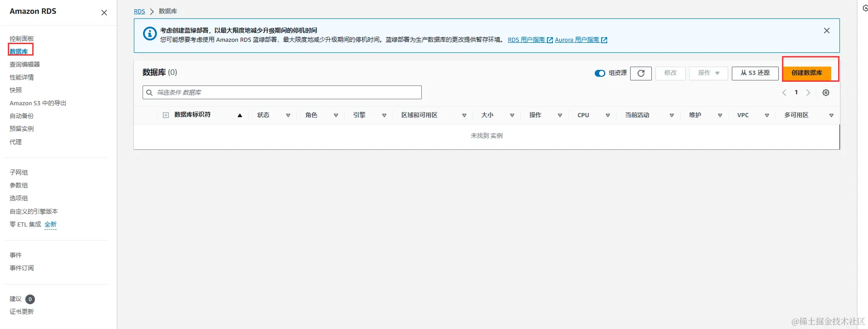This screenshot has height=329, width=868.
Task: Sort by 状态 column arrow
Action: click(288, 115)
